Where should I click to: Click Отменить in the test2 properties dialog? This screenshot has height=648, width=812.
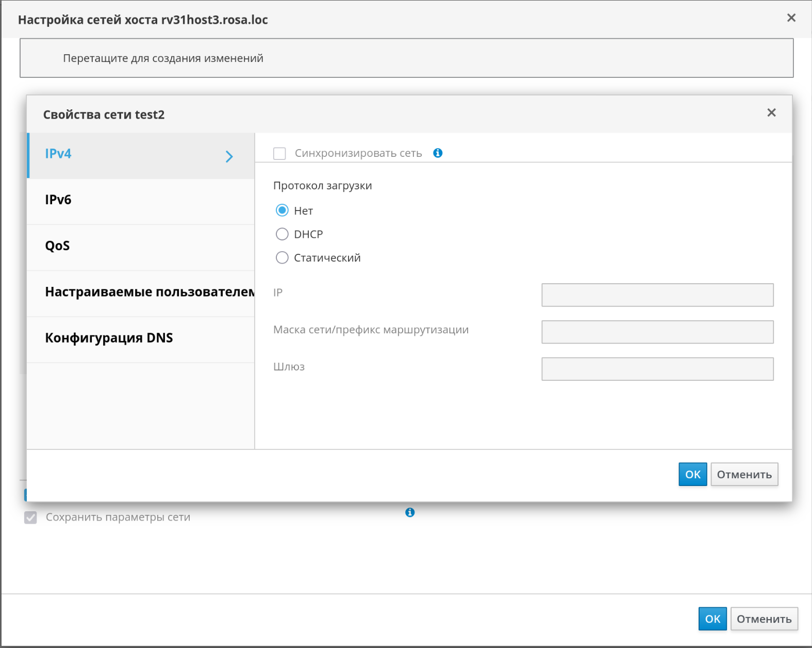pos(744,475)
